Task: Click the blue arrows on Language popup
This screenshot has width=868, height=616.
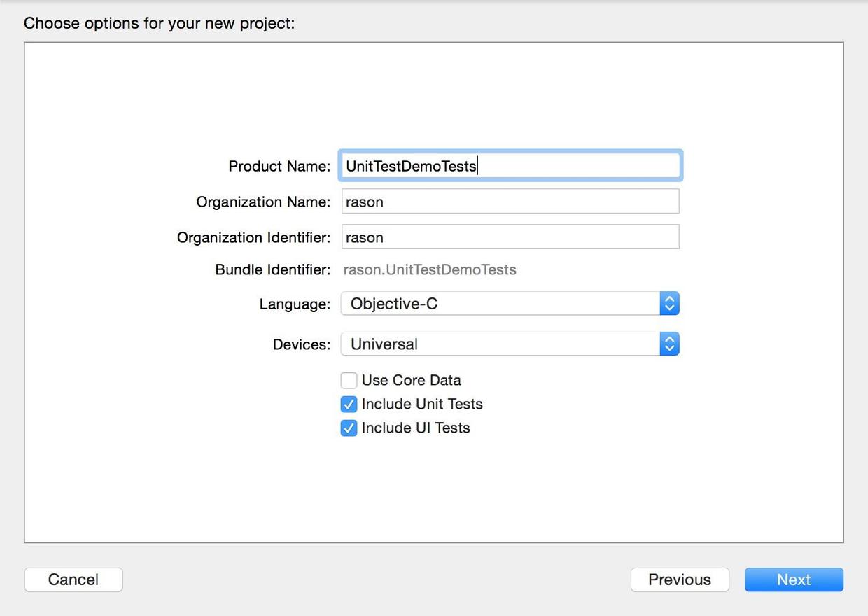Action: (x=669, y=304)
